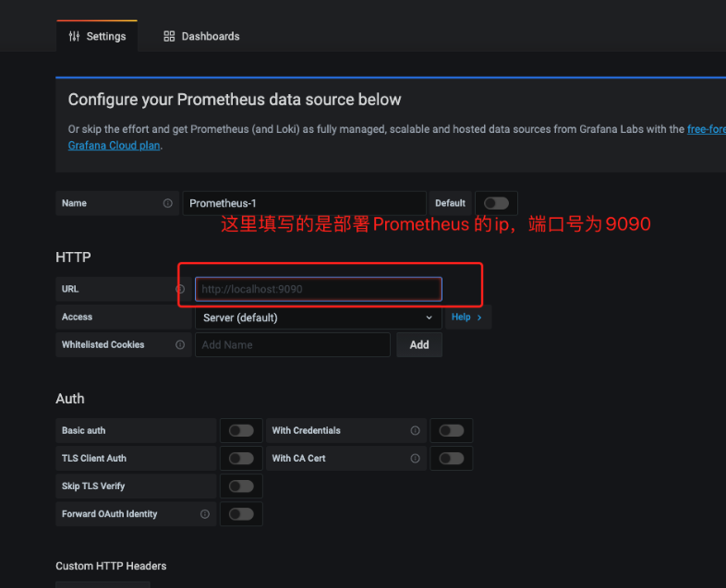Expand the Access Help section
This screenshot has width=726, height=588.
pos(467,318)
